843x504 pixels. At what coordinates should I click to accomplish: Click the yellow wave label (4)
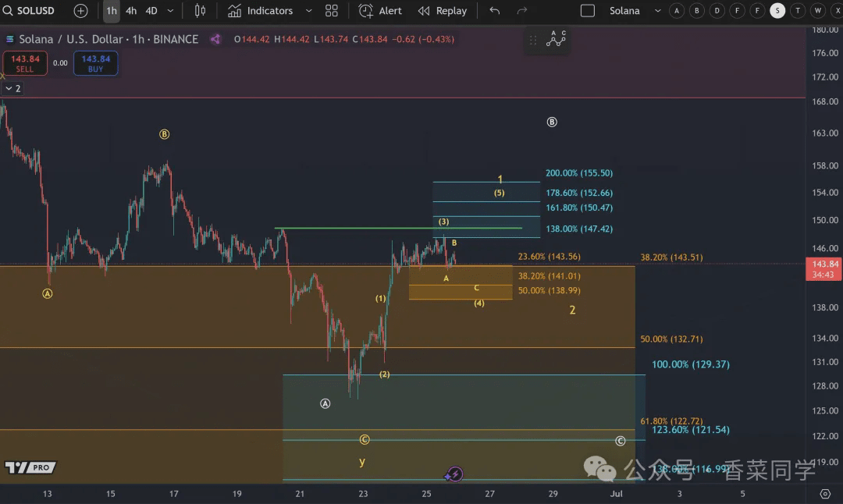point(479,303)
